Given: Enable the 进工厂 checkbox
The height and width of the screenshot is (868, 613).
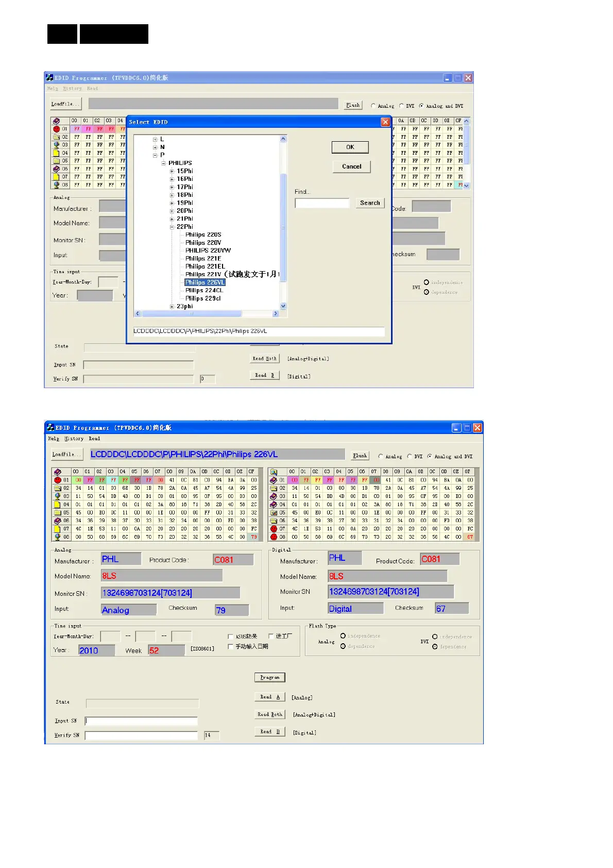Looking at the screenshot, I should 270,636.
